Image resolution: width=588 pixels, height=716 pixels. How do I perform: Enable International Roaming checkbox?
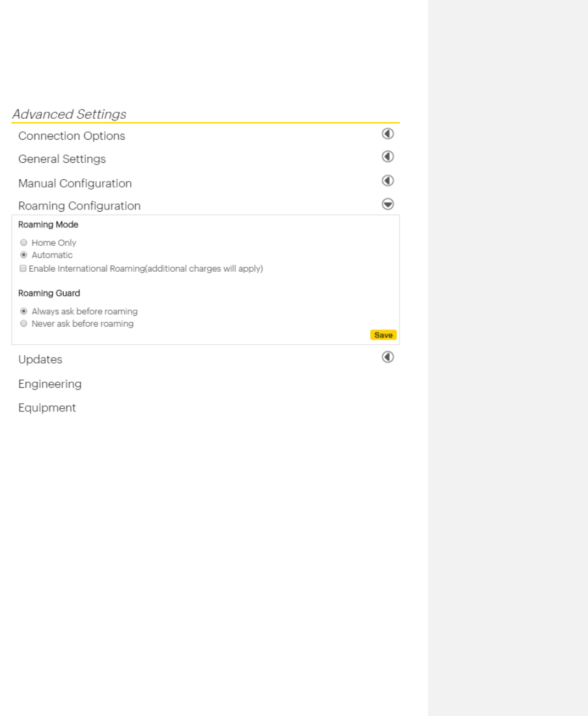pyautogui.click(x=23, y=268)
